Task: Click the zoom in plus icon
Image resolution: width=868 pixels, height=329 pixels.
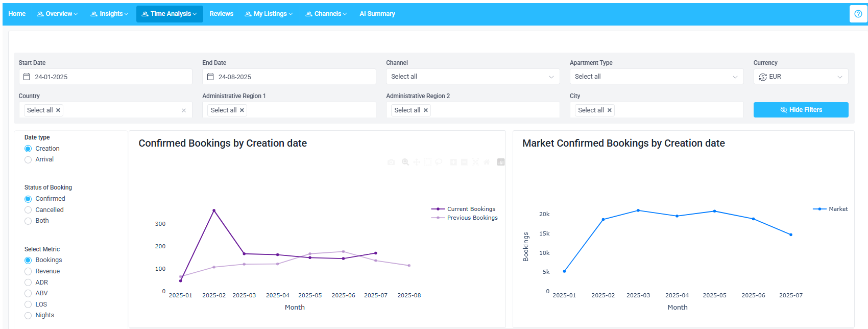Action: 453,162
